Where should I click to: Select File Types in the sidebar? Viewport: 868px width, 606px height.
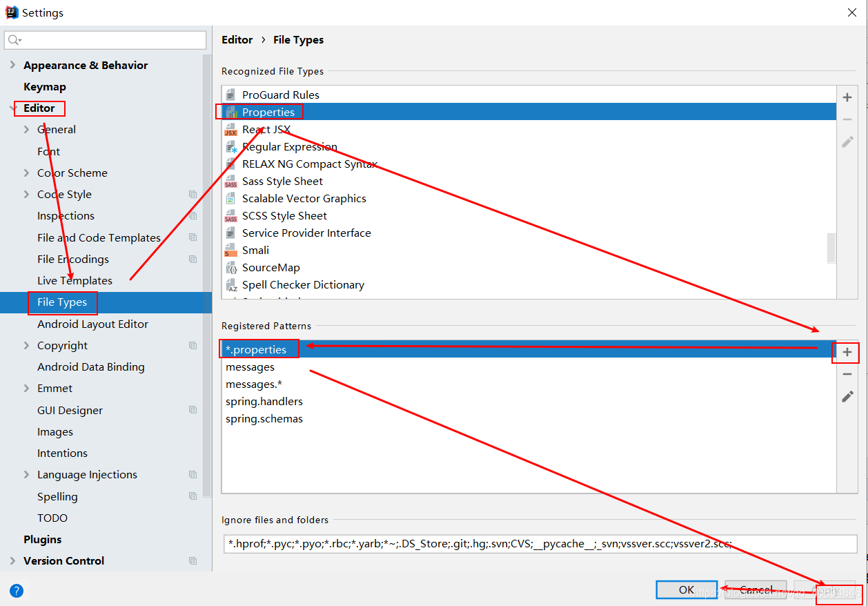106,302
